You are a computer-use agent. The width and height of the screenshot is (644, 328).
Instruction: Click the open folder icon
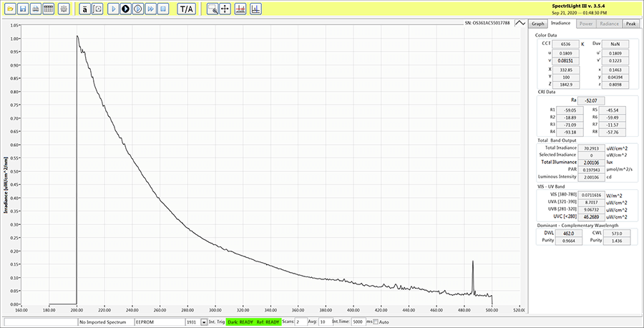[10, 9]
